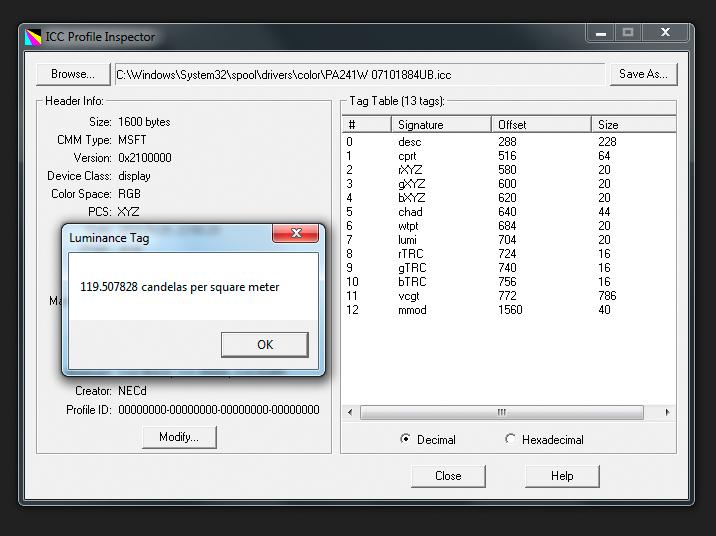Select the bTRC tag row
Screen dimensions: 716x536
tap(509, 282)
